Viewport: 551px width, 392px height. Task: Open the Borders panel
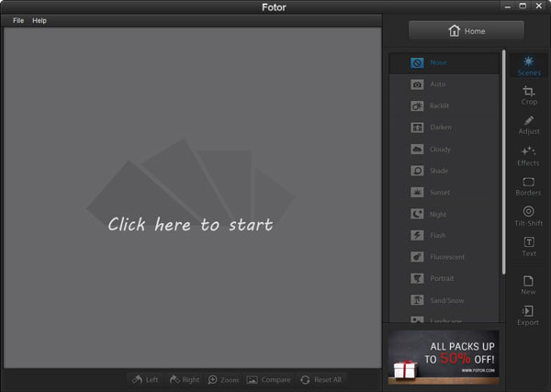528,186
